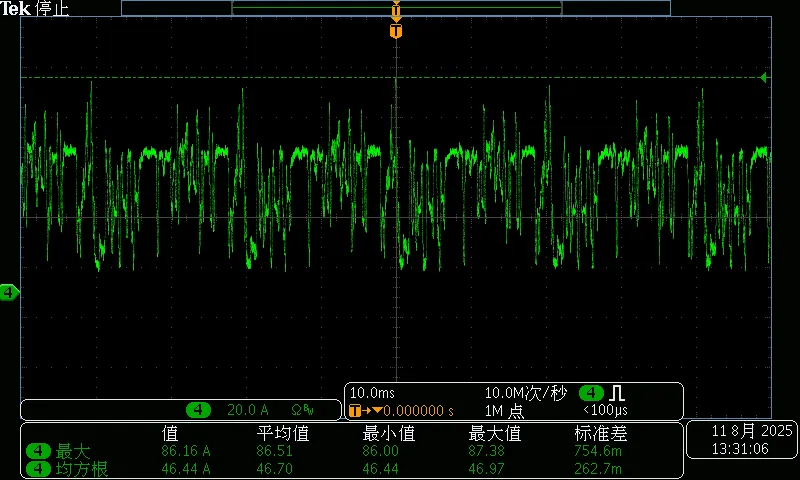Click the 46.44 A RMS value

pos(186,468)
